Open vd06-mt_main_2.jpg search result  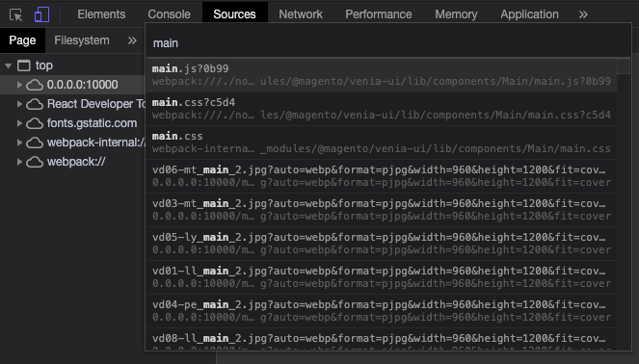tap(382, 176)
